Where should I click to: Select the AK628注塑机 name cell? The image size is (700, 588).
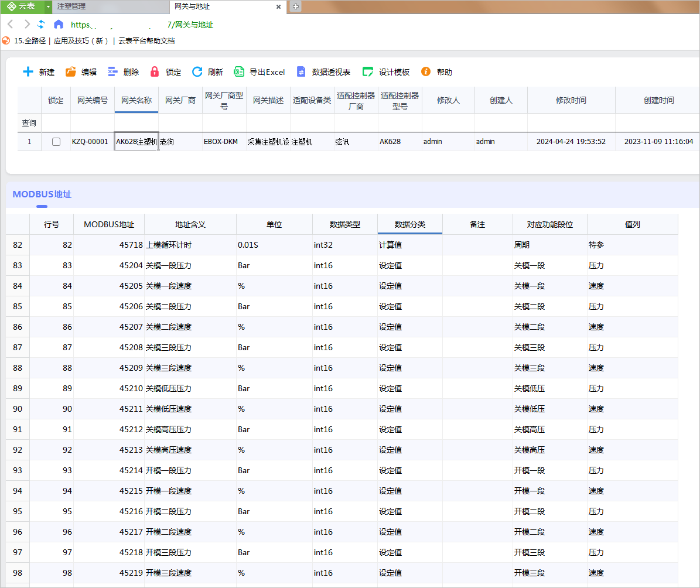136,142
